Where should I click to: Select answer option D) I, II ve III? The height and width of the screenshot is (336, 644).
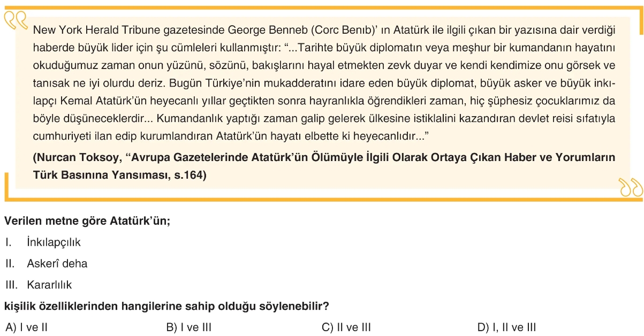(x=506, y=327)
